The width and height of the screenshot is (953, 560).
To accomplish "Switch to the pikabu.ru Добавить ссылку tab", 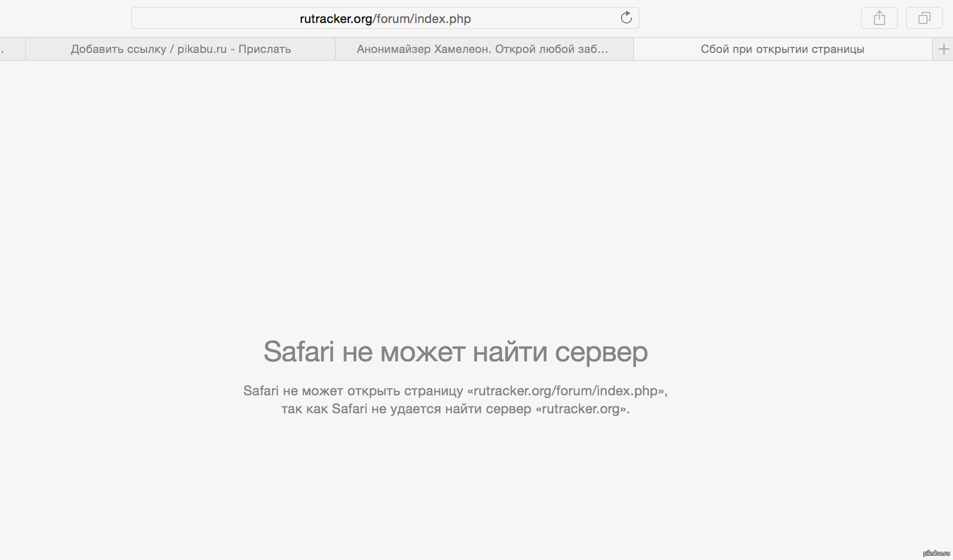I will pyautogui.click(x=180, y=49).
